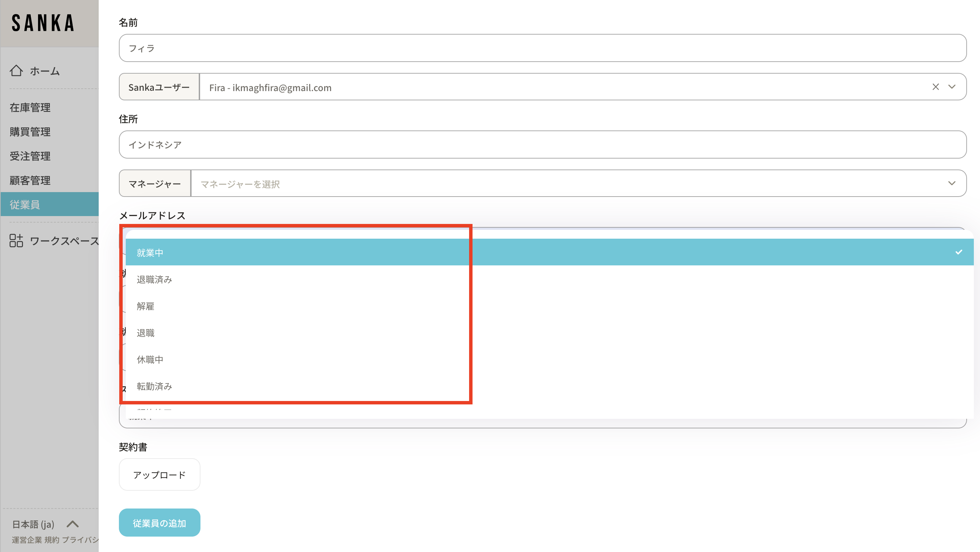Click the Workspace grid icon
This screenshot has width=980, height=552.
click(x=16, y=241)
